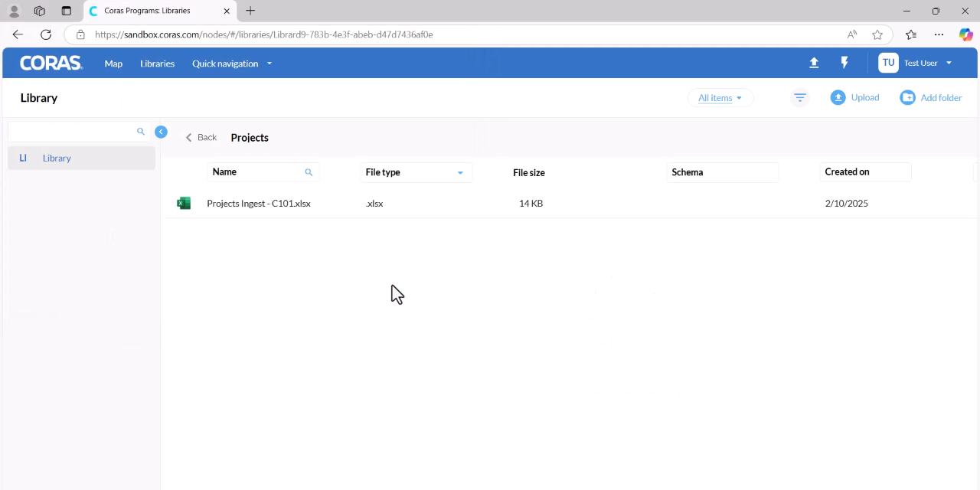The image size is (980, 490).
Task: Click the Library initials LI icon
Action: coord(23,158)
